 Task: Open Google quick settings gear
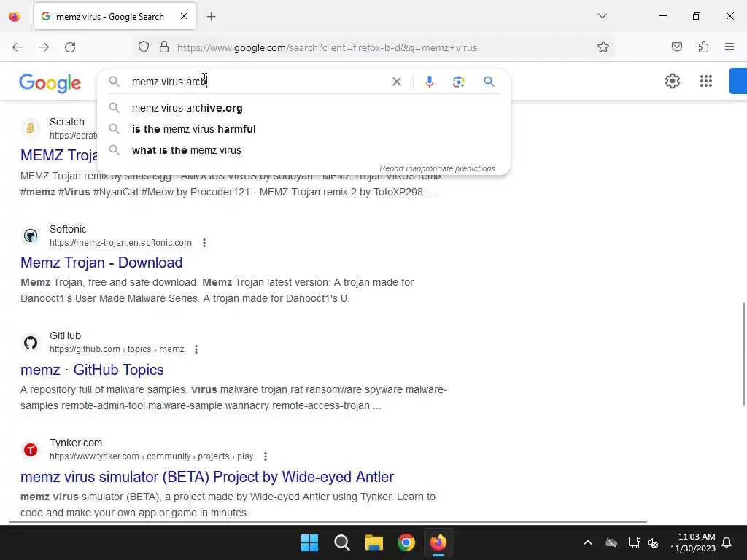point(672,81)
